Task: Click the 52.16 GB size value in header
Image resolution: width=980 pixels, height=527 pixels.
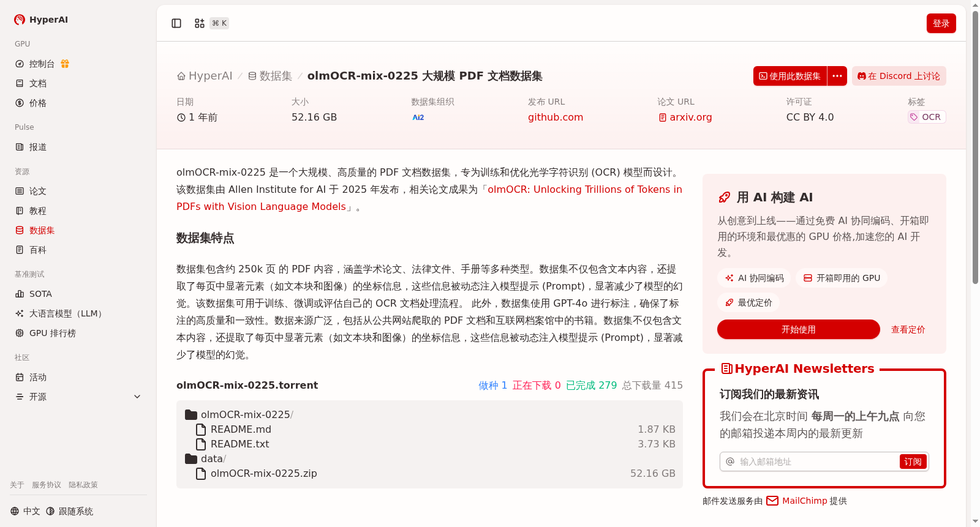Action: (314, 117)
